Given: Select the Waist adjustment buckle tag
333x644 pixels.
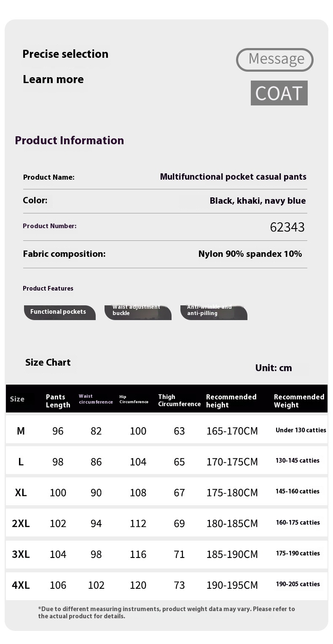Looking at the screenshot, I should point(138,312).
